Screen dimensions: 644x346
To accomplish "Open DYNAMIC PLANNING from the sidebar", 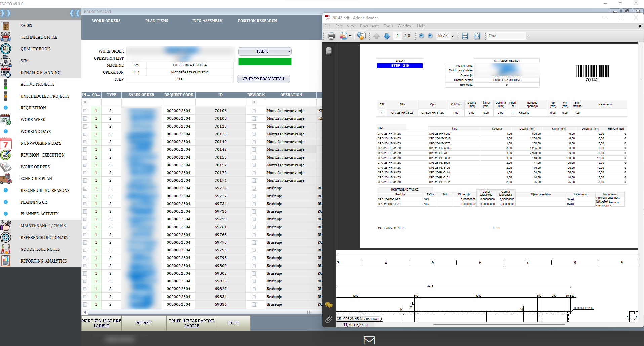I will (x=6, y=72).
